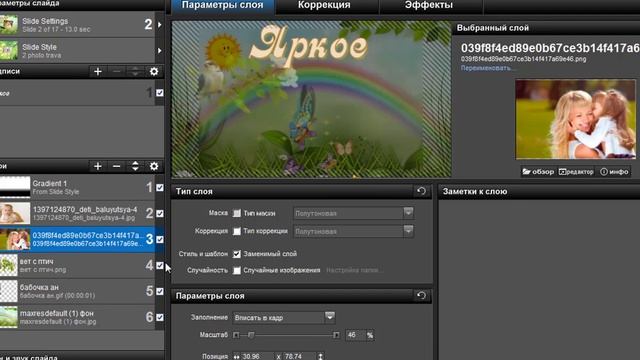This screenshot has height=360, width=640.
Task: Select the бабочка ан layer row
Action: pyautogui.click(x=77, y=291)
